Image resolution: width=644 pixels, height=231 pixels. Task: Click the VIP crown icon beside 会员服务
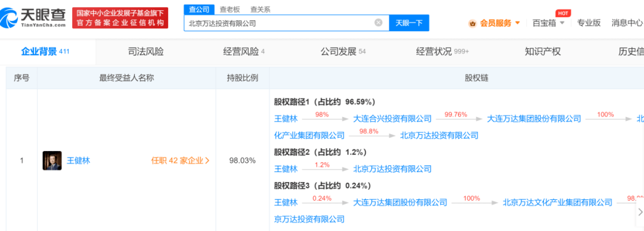(x=473, y=23)
